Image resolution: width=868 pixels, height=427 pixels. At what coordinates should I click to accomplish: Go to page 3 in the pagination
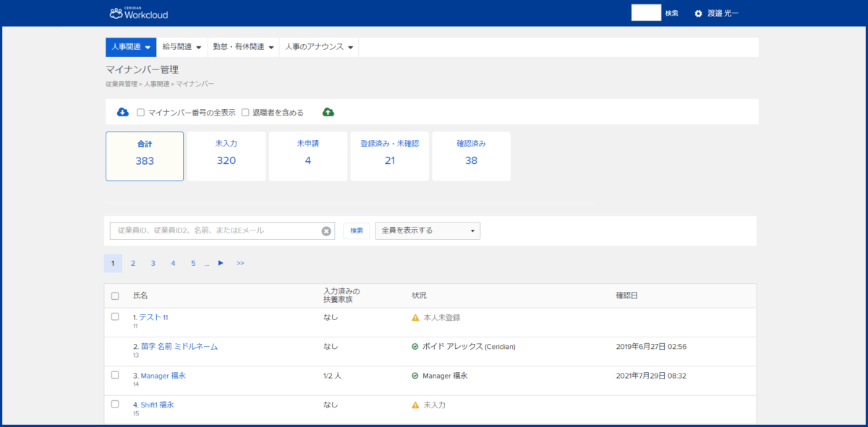point(153,263)
